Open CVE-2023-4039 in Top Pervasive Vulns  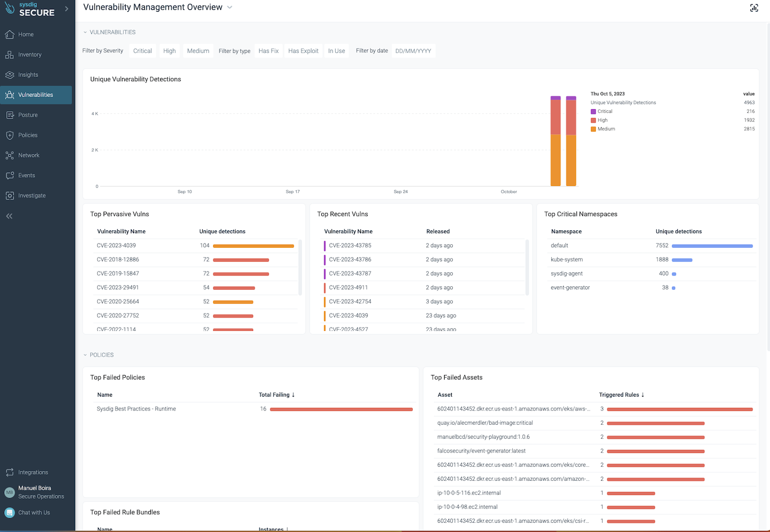pyautogui.click(x=196, y=246)
